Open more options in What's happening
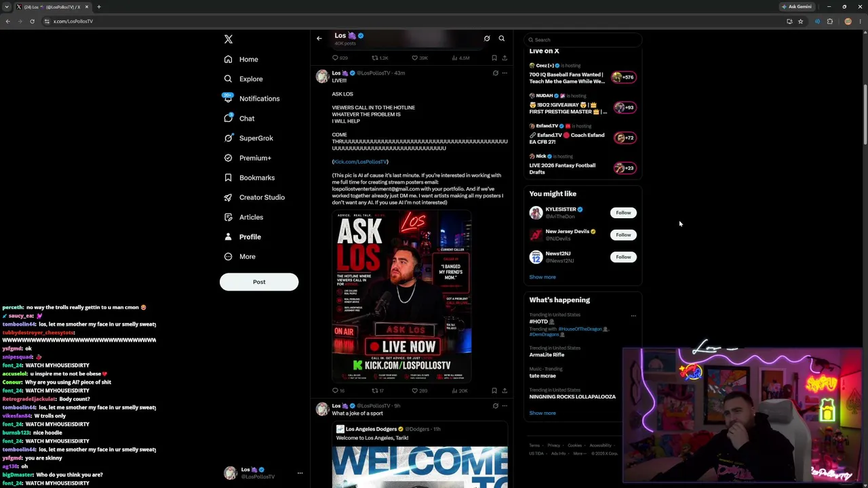Viewport: 868px width, 488px height. (x=633, y=316)
